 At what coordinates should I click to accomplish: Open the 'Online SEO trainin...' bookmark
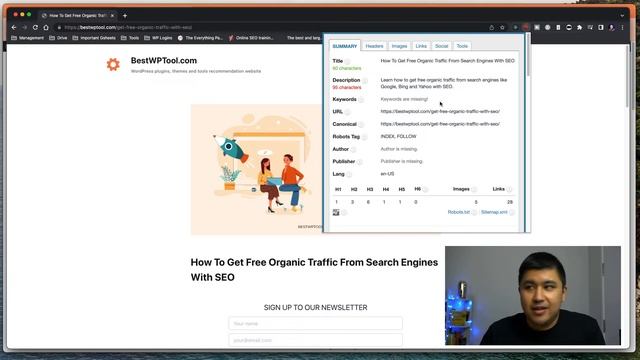(x=251, y=38)
